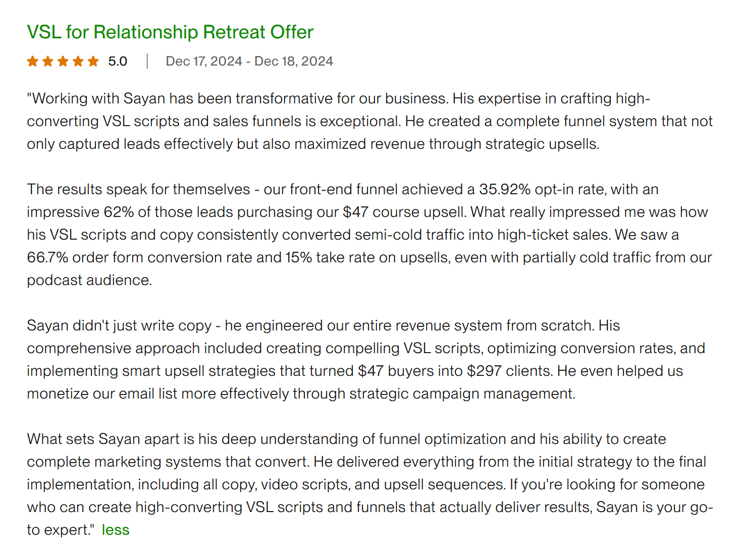Click the paragraph starting "Working with Sayan"

pyautogui.click(x=370, y=121)
